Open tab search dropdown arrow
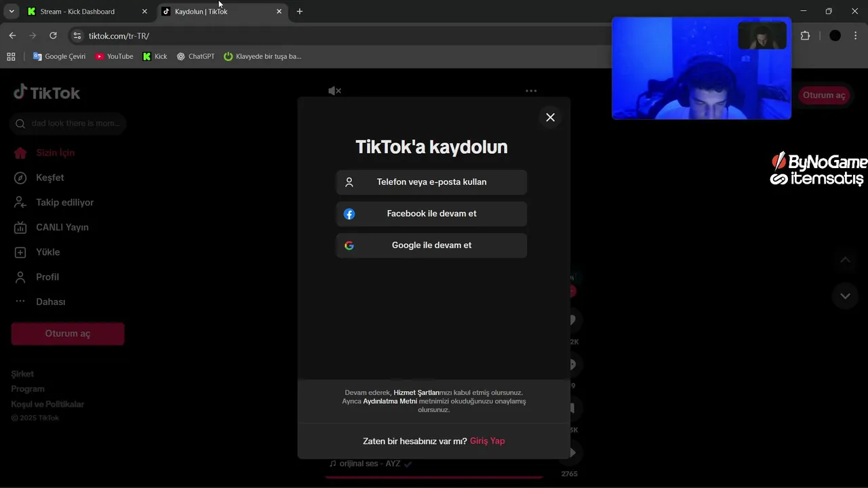 point(12,12)
